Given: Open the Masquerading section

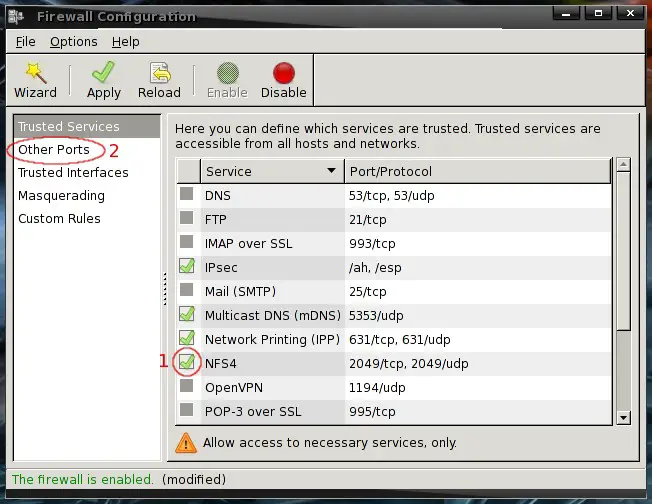Looking at the screenshot, I should (x=61, y=195).
